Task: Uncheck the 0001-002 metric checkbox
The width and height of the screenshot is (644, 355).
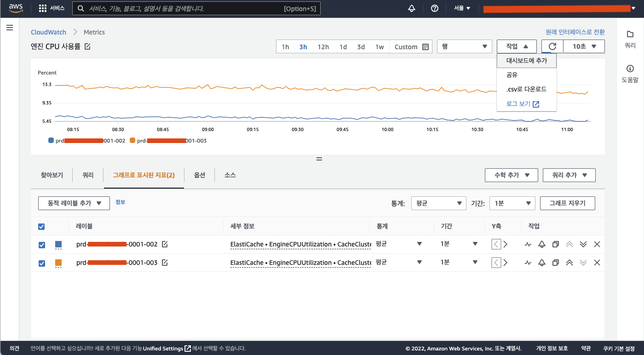Action: (41, 245)
